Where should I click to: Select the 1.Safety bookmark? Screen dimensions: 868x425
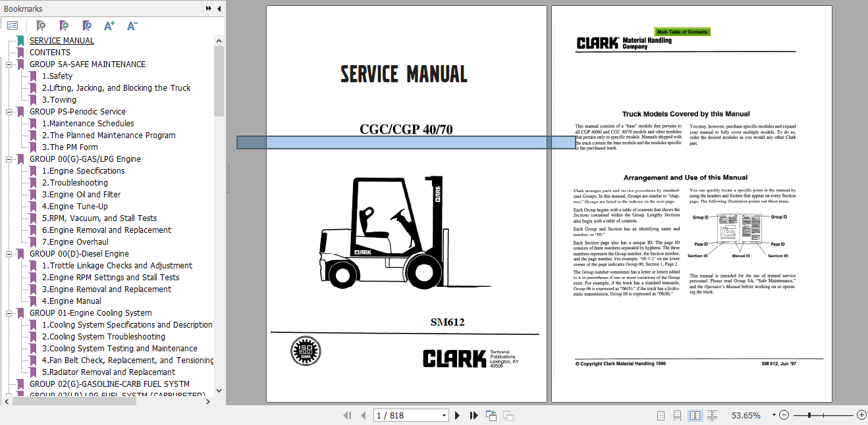(57, 76)
